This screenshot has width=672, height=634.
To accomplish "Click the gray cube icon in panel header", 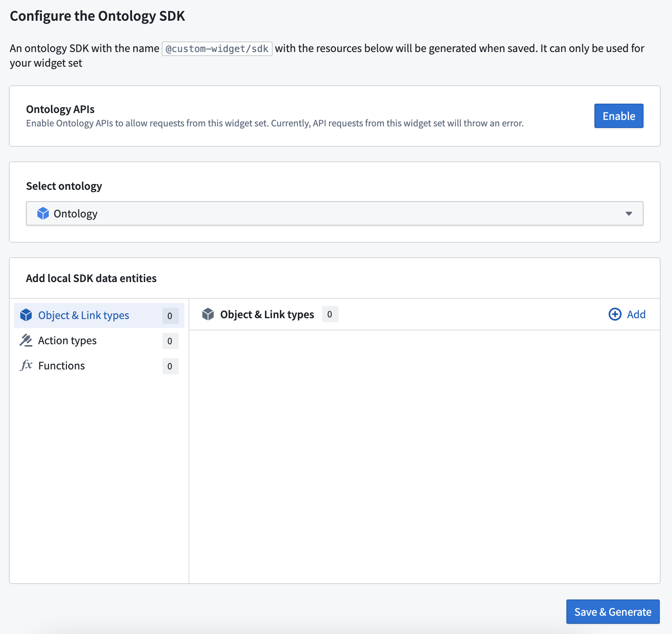I will point(208,314).
